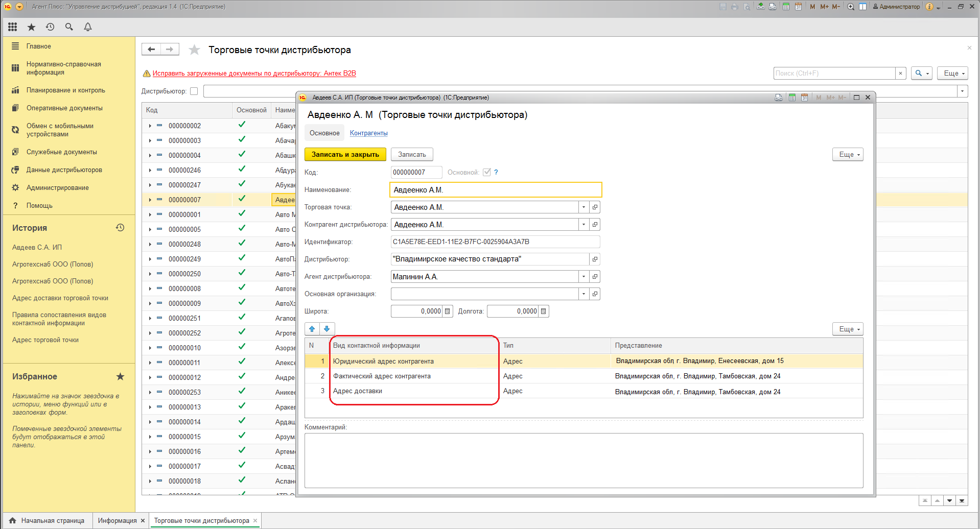Go forward with the right arrow
The image size is (980, 529).
coord(170,49)
